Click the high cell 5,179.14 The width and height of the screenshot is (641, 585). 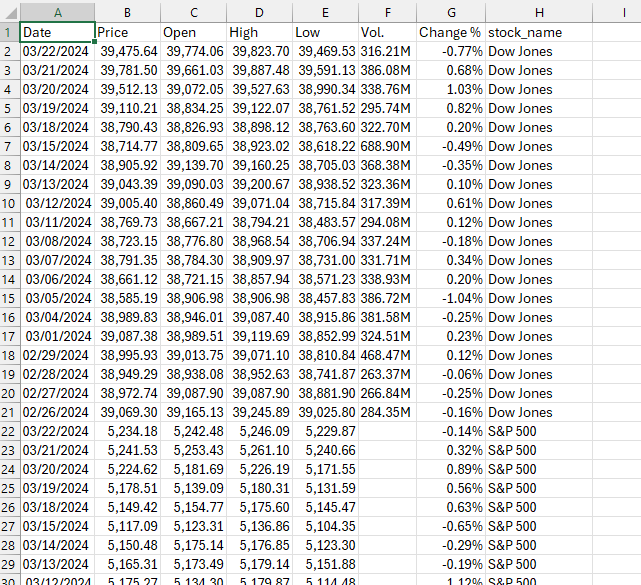click(260, 564)
